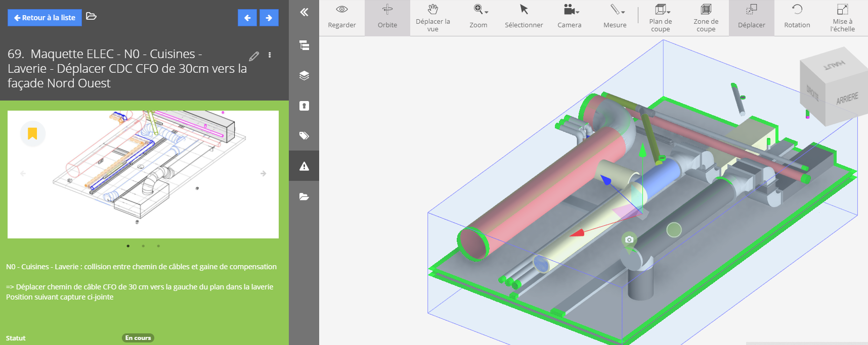Open the issue screenshot thumbnail
Screen dimensions: 868x345
point(143,174)
